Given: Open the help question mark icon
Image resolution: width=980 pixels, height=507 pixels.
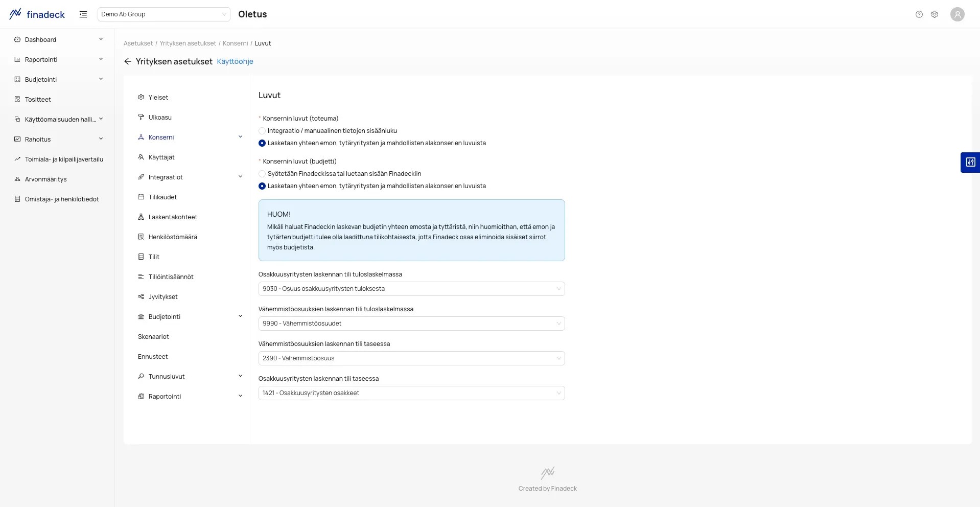Looking at the screenshot, I should [919, 14].
